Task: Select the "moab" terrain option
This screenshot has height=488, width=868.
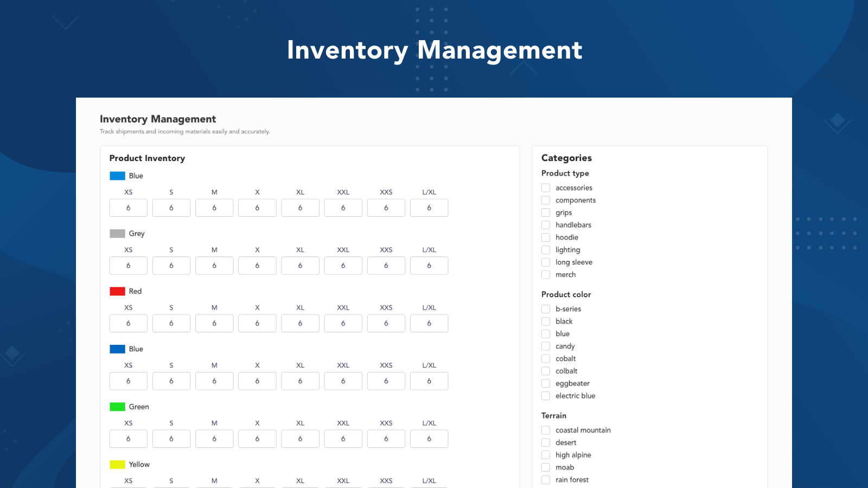Action: (x=545, y=467)
